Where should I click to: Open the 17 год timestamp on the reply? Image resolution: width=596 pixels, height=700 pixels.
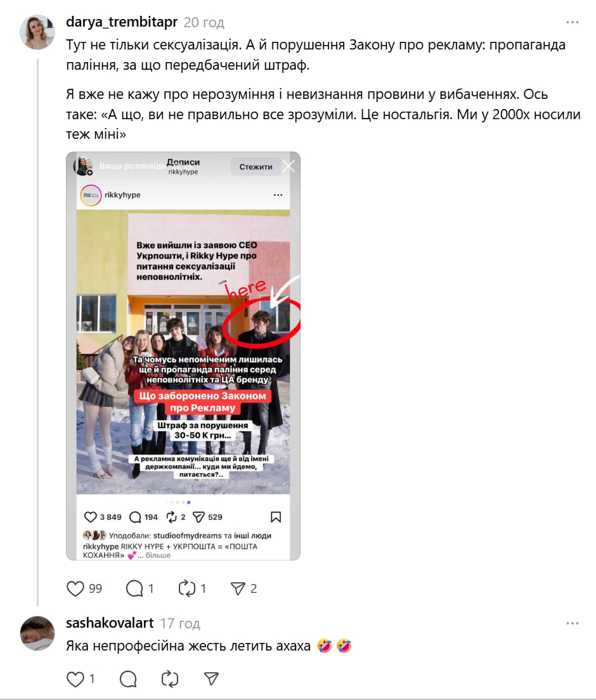[x=180, y=623]
